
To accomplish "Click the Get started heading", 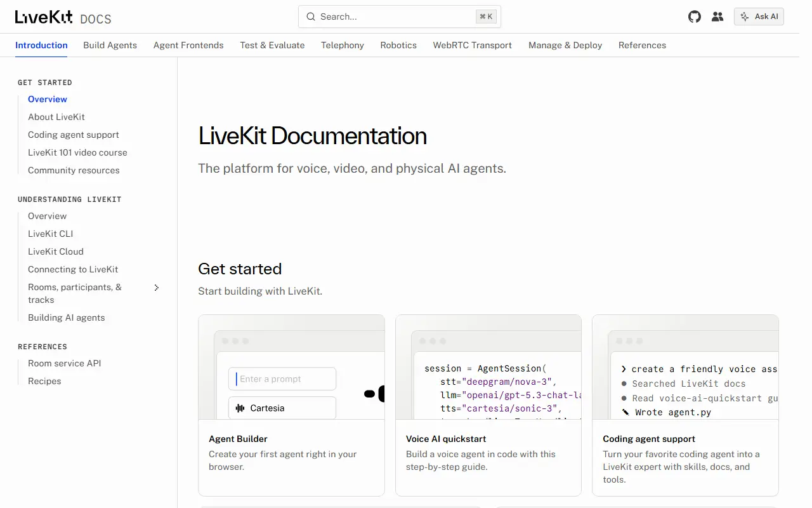I will point(240,269).
